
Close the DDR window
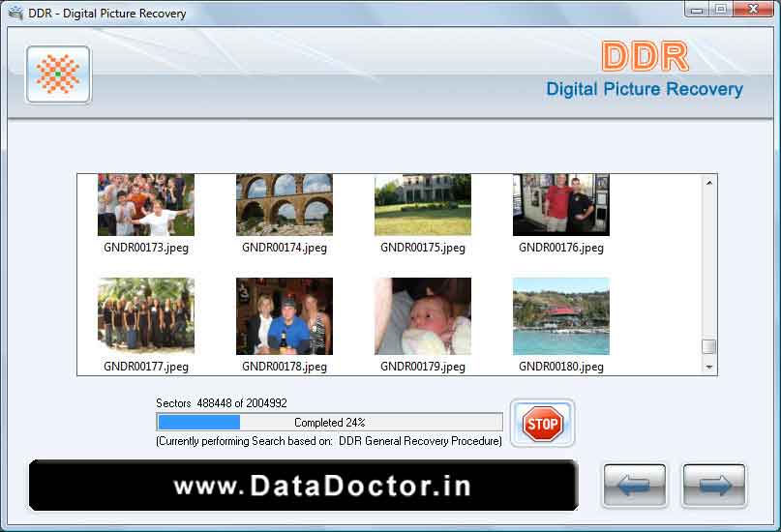(753, 10)
